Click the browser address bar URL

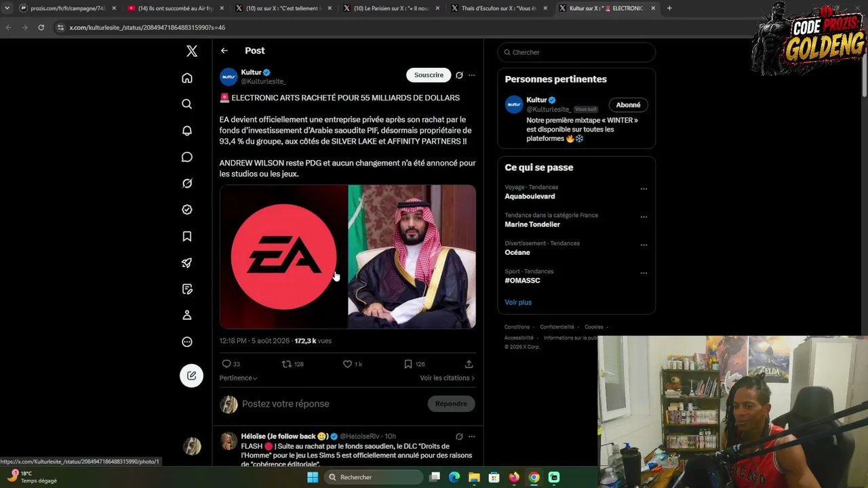(x=147, y=28)
